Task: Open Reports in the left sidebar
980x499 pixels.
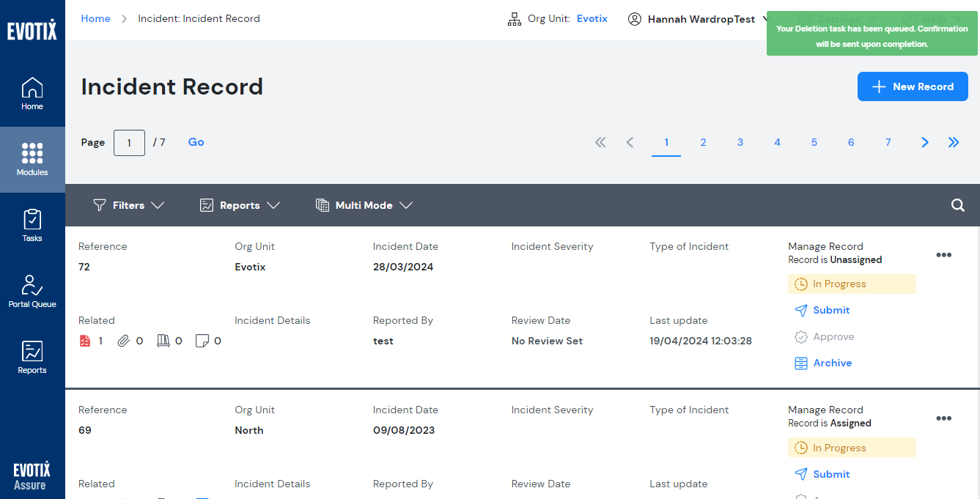Action: (32, 357)
